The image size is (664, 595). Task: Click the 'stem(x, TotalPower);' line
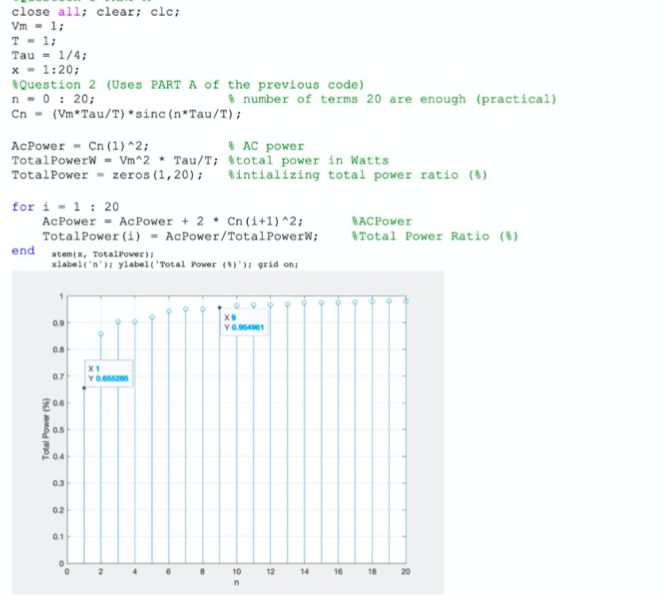point(103,254)
